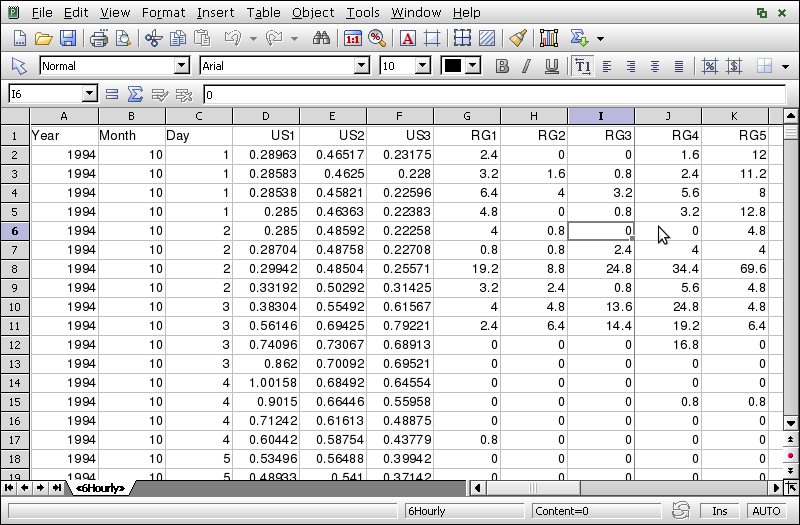Toggle Ins insert mode in status bar

(x=719, y=511)
